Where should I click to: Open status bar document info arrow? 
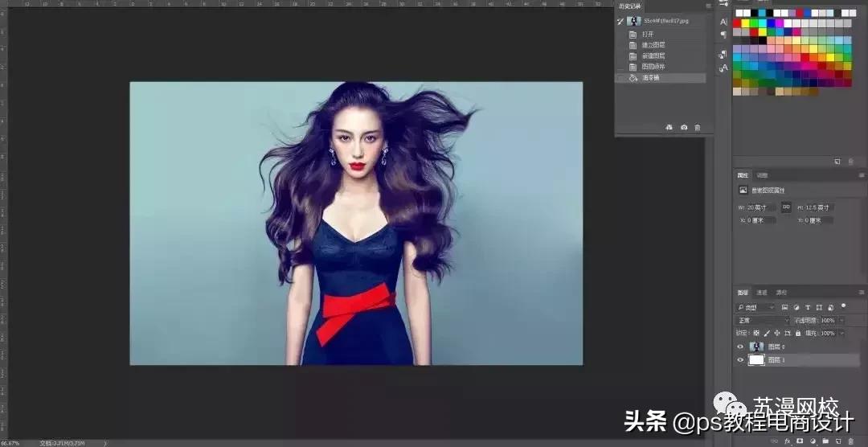coord(104,443)
